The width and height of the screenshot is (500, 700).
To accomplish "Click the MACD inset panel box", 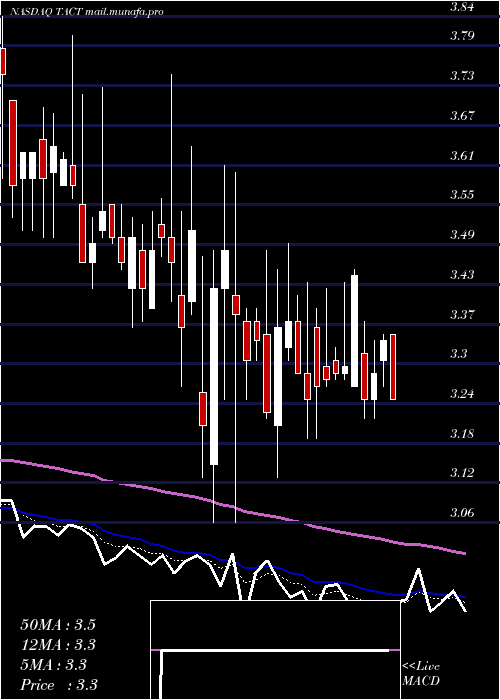I will 275,650.
